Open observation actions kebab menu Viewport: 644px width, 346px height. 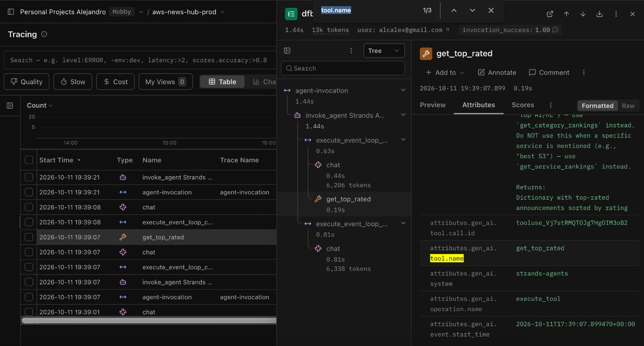(x=584, y=72)
